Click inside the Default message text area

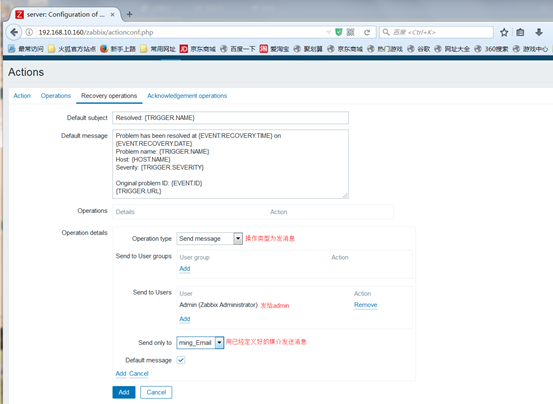(x=230, y=164)
